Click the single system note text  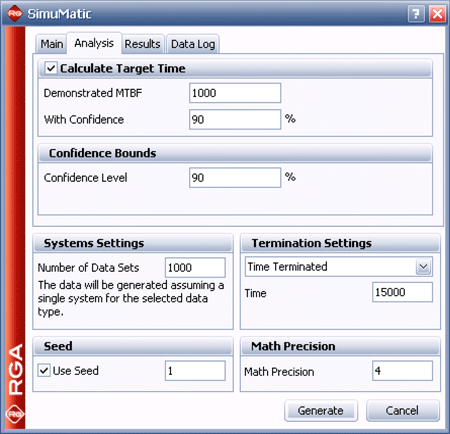coord(131,299)
